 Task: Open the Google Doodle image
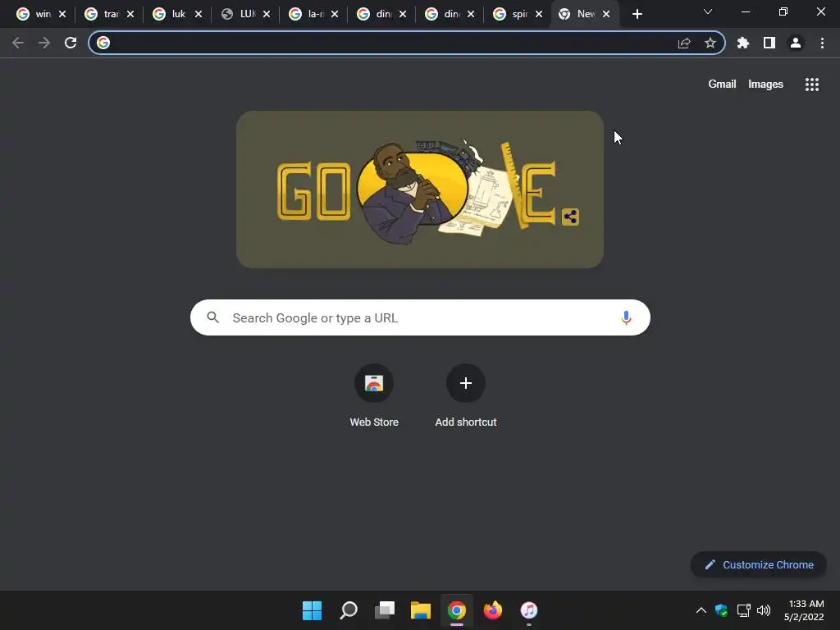tap(420, 189)
